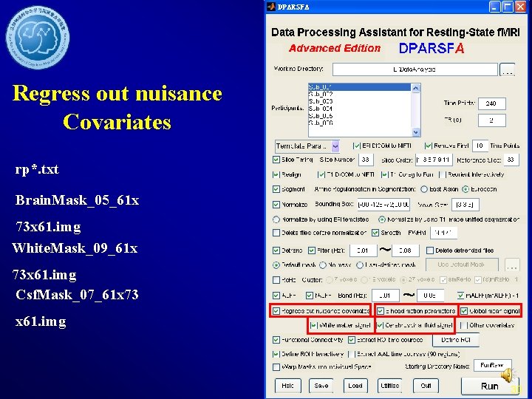
Task: Click the FWHM input field
Action: pyautogui.click(x=444, y=233)
